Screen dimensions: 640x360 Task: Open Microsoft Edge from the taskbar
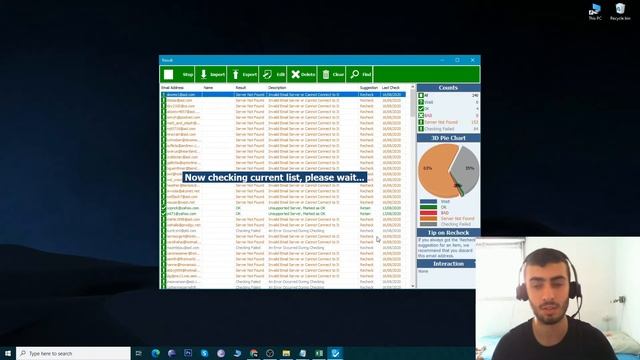[x=156, y=353]
